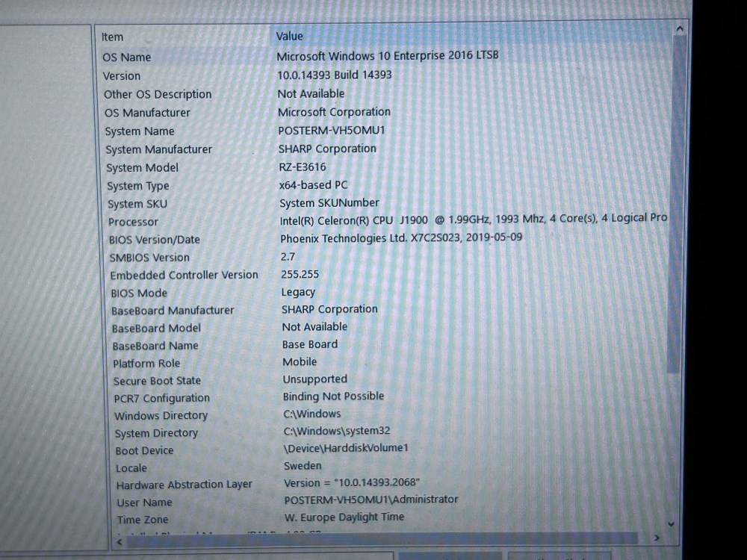The height and width of the screenshot is (560, 747).
Task: Select 'Base Board' value
Action: pos(310,344)
